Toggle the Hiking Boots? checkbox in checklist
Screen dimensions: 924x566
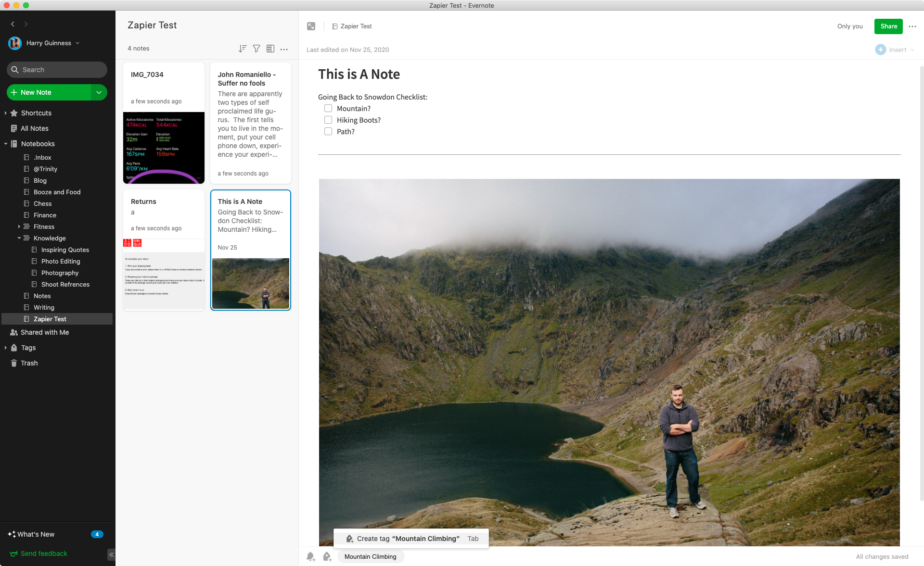tap(328, 119)
